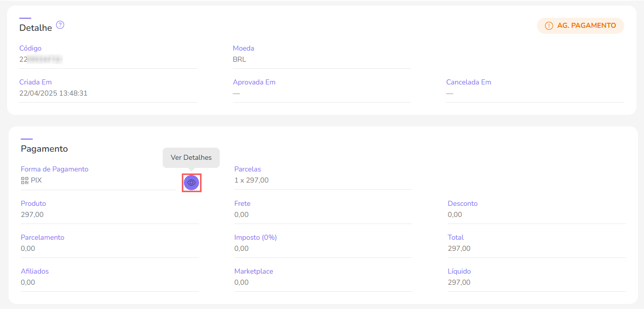
Task: Click the help icon beside Detalhe heading
Action: [x=60, y=25]
